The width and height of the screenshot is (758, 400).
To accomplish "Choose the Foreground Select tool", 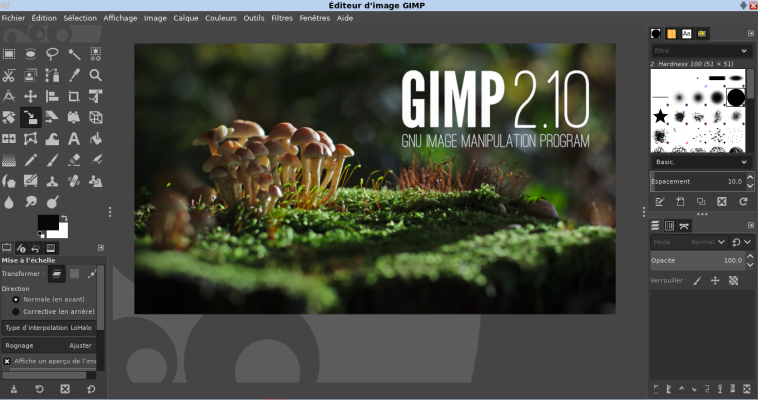I will tap(30, 75).
